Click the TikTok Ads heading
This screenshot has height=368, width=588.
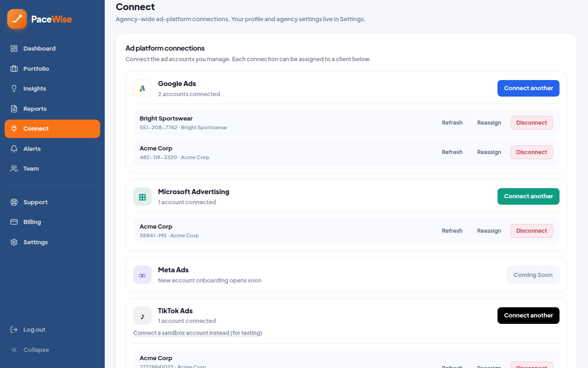point(175,311)
